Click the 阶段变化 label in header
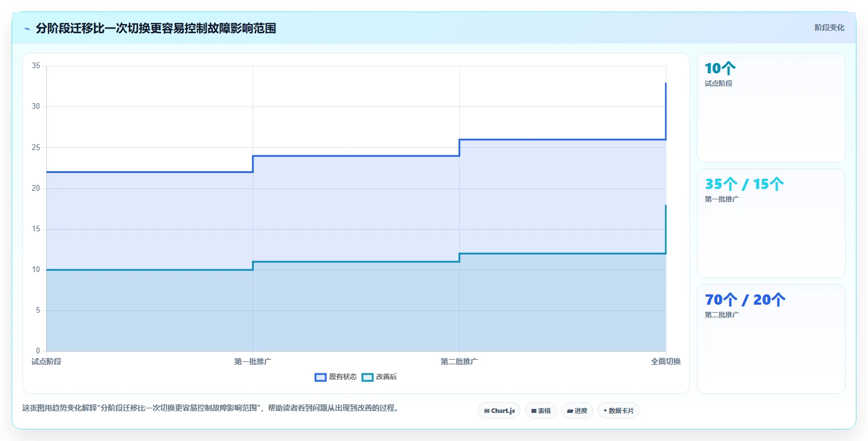Image resolution: width=868 pixels, height=441 pixels. [x=829, y=27]
